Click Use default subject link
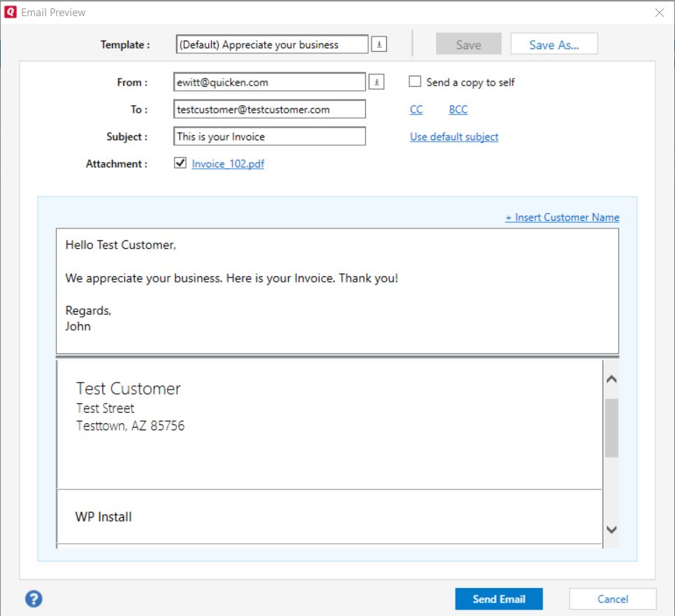 pos(454,136)
